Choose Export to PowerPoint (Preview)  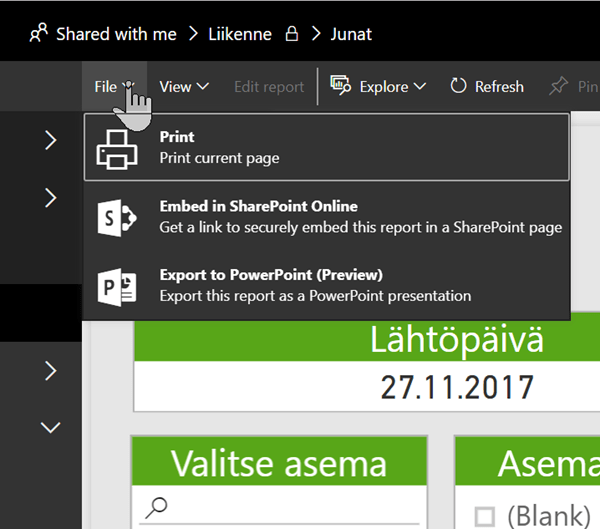326,286
